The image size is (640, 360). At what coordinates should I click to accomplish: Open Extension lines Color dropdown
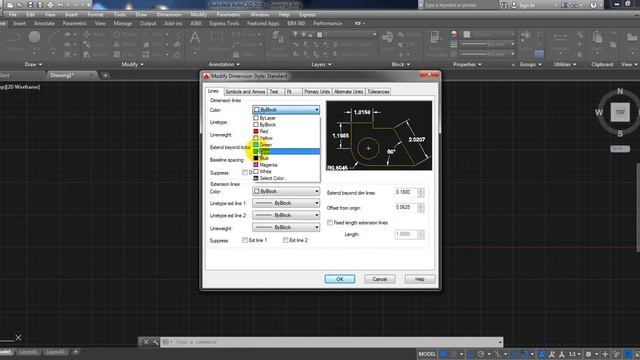[x=286, y=191]
